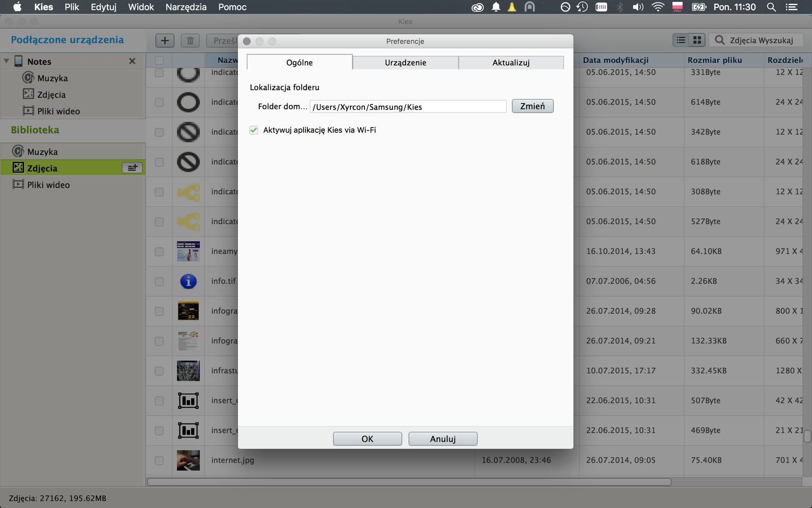Screen dimensions: 812x508
Task: Click the Bluetooth menu bar icon
Action: tap(620, 7)
